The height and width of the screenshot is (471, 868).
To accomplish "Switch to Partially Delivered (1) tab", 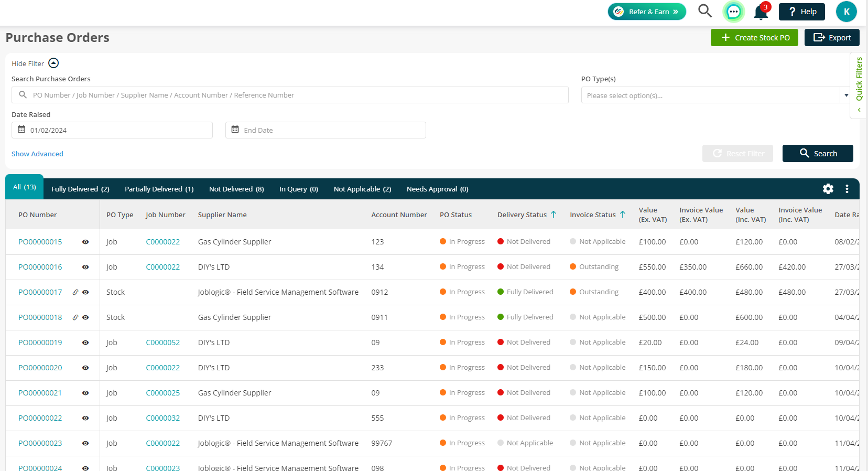I will 159,189.
